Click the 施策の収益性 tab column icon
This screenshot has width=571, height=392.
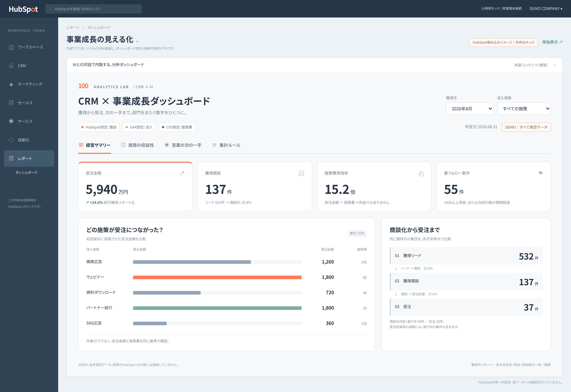click(x=123, y=145)
